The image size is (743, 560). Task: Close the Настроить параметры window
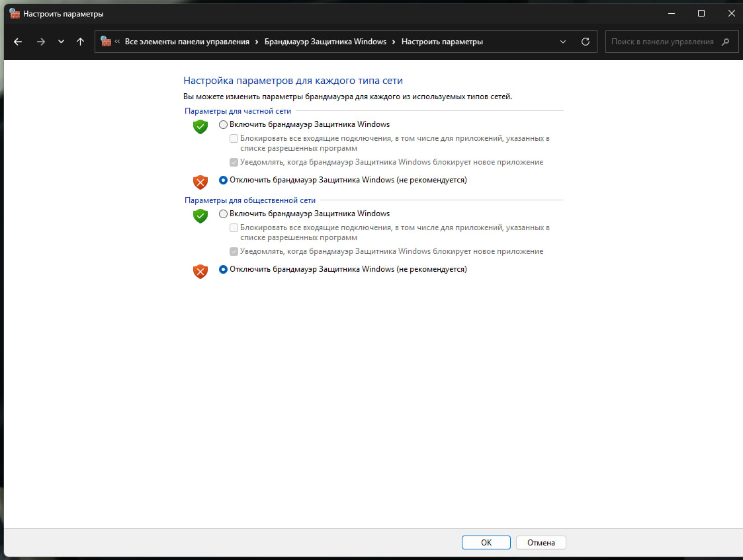click(x=732, y=13)
